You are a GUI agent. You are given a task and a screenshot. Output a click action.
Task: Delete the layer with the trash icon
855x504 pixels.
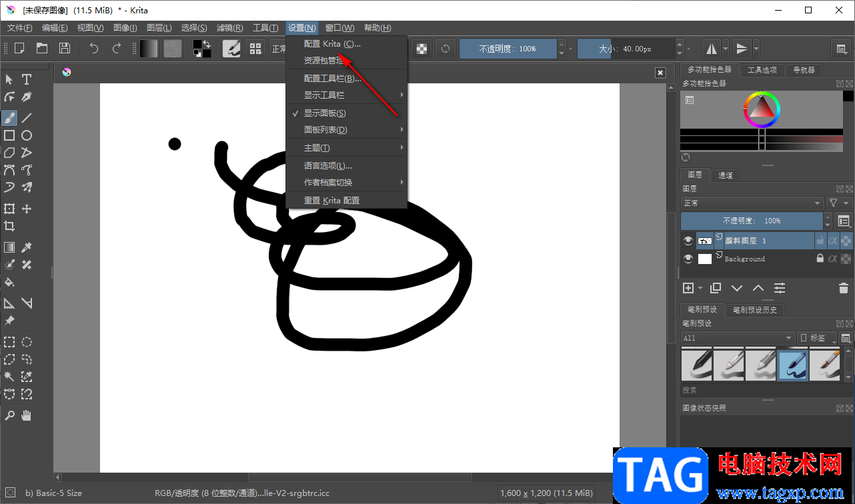(x=843, y=288)
